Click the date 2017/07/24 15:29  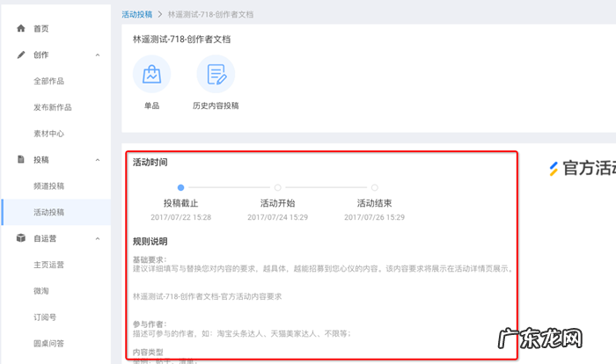278,217
